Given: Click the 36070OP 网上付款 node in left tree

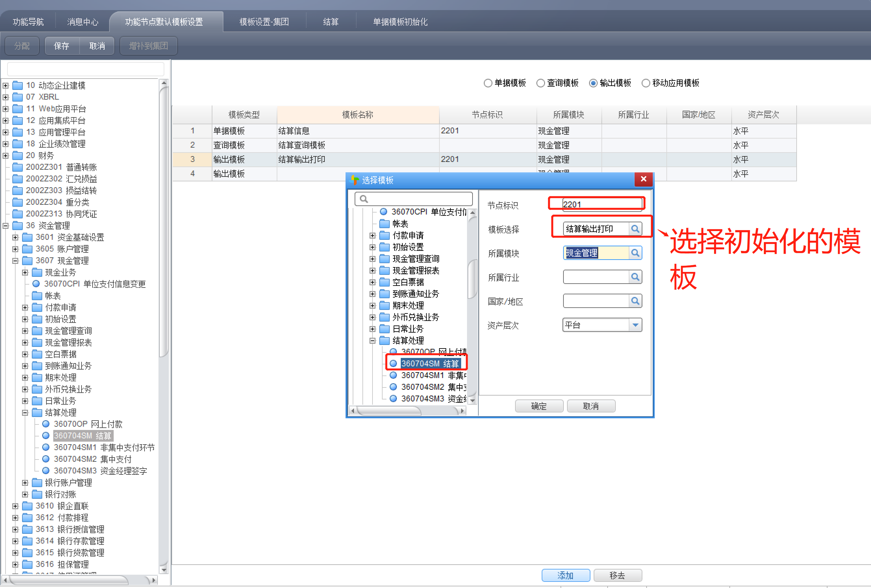Looking at the screenshot, I should tap(88, 424).
